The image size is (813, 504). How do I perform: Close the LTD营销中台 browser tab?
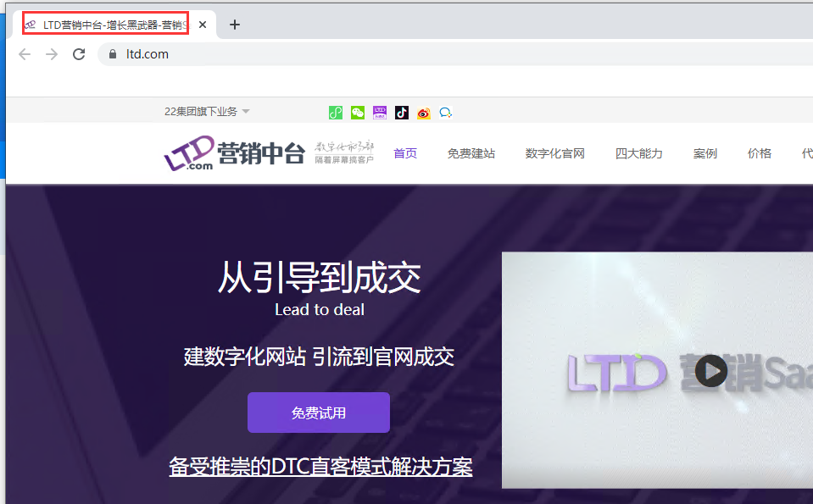click(x=203, y=25)
